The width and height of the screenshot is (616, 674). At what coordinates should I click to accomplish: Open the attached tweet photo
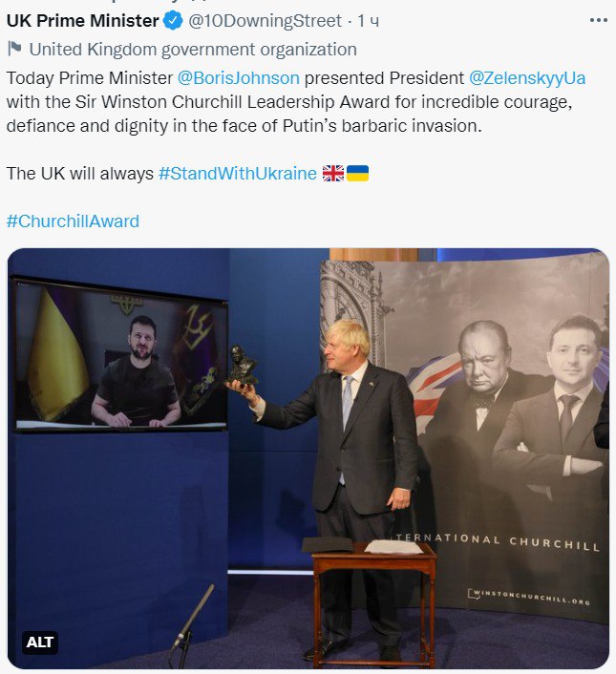[308, 458]
